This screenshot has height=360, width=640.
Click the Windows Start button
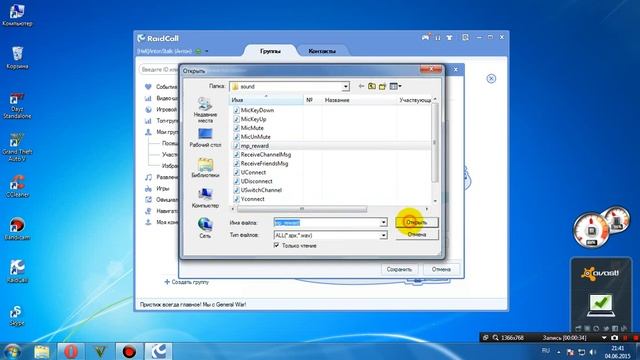point(12,351)
